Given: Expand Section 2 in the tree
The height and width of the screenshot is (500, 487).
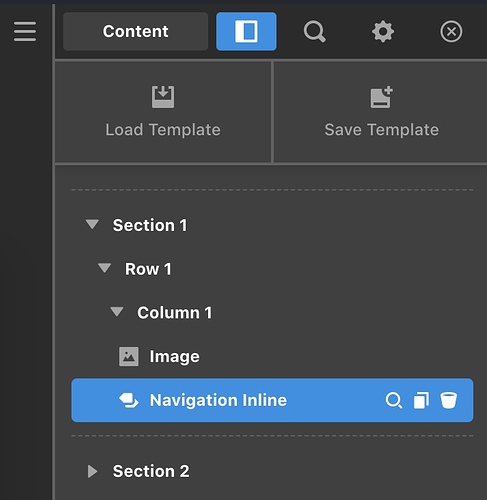Looking at the screenshot, I should 92,471.
